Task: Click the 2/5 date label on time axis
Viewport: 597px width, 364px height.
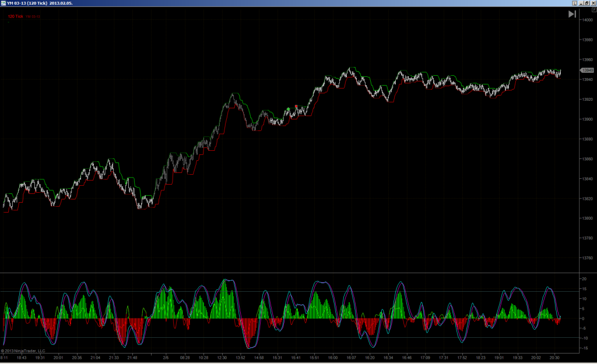Action: pyautogui.click(x=166, y=358)
